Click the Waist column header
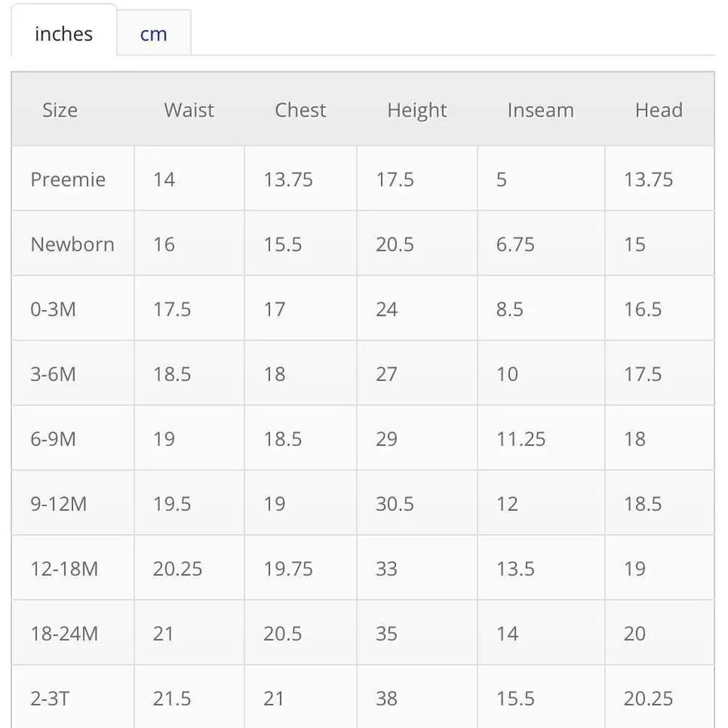 point(189,110)
